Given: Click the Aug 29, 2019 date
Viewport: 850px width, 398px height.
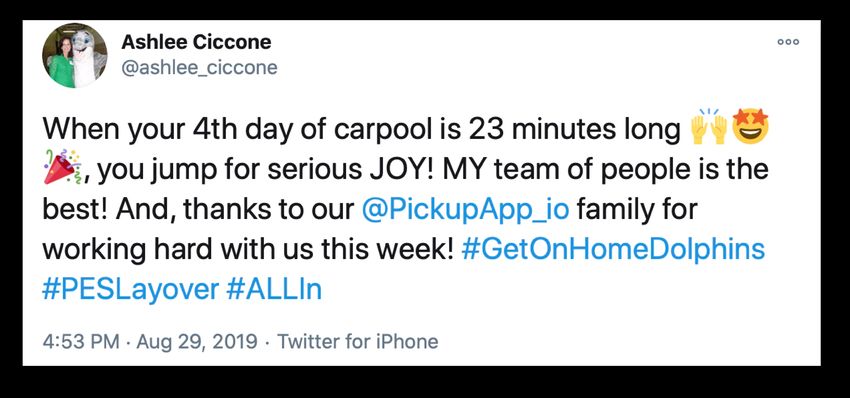Looking at the screenshot, I should 197,342.
